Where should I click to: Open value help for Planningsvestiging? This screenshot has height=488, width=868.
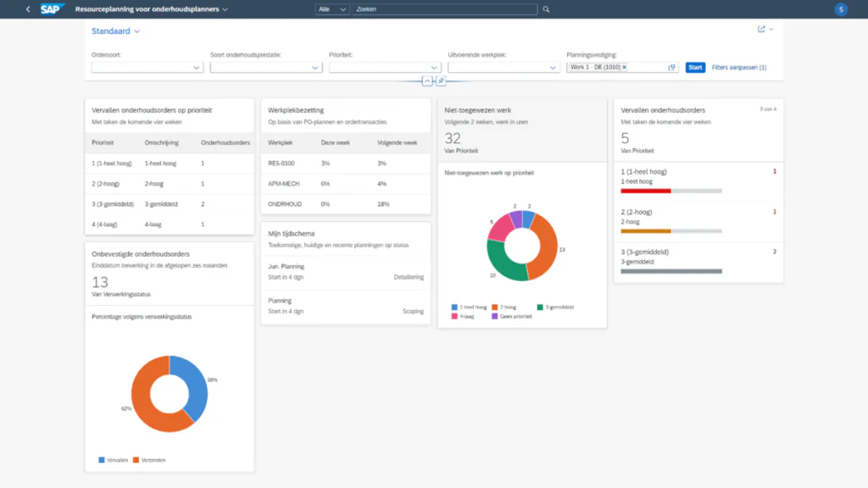click(x=671, y=68)
